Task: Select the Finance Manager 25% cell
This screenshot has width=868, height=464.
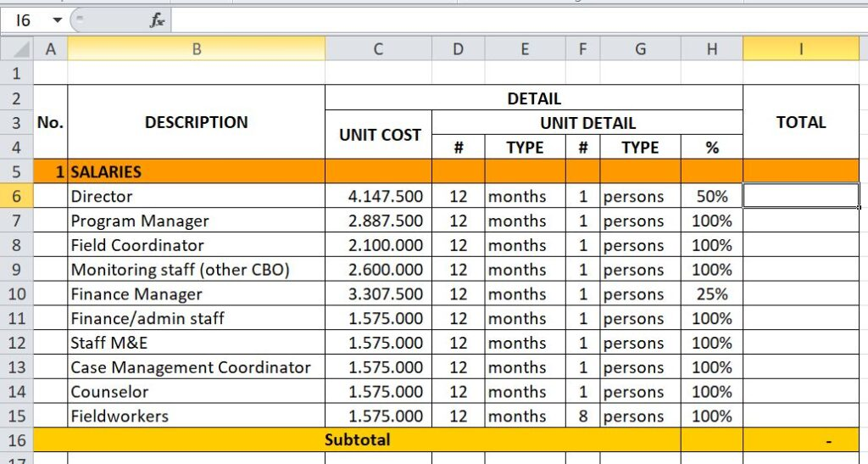Action: click(711, 294)
